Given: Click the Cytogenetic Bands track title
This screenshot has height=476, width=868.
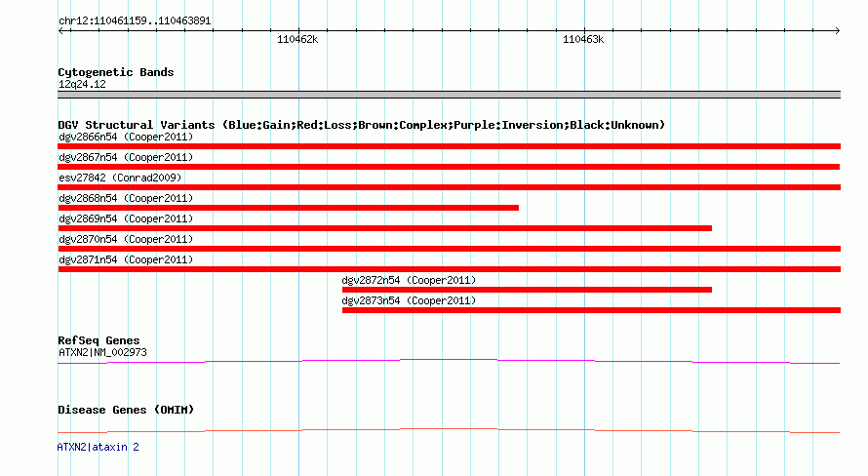Looking at the screenshot, I should 116,72.
